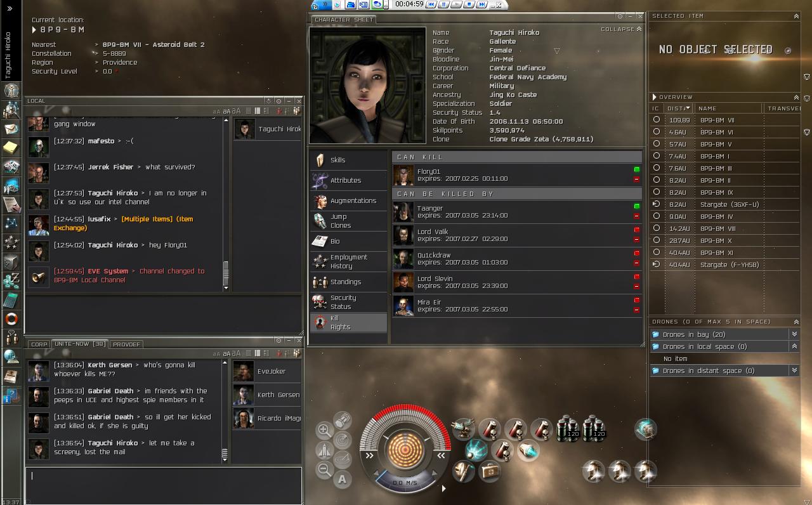The width and height of the screenshot is (812, 505).
Task: Set medium font size in Local chat
Action: click(226, 111)
